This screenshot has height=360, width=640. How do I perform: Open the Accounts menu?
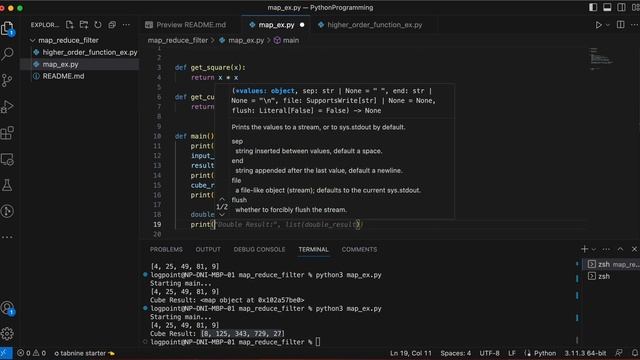point(7,308)
